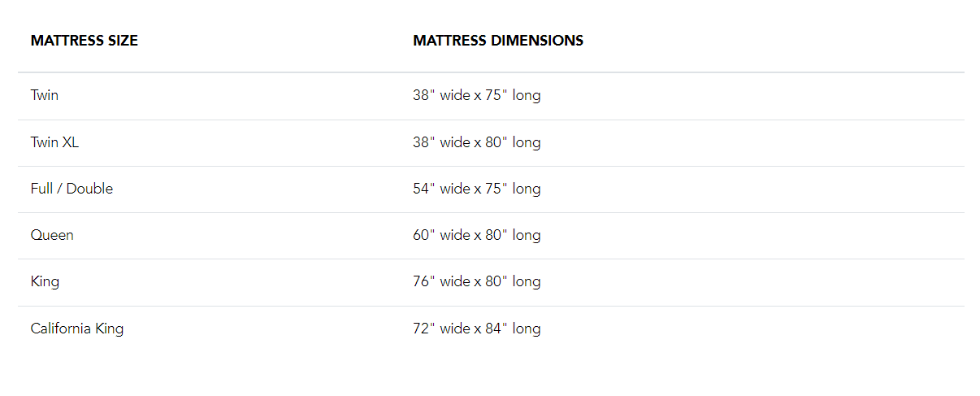Select the California King size cell

pyautogui.click(x=77, y=329)
